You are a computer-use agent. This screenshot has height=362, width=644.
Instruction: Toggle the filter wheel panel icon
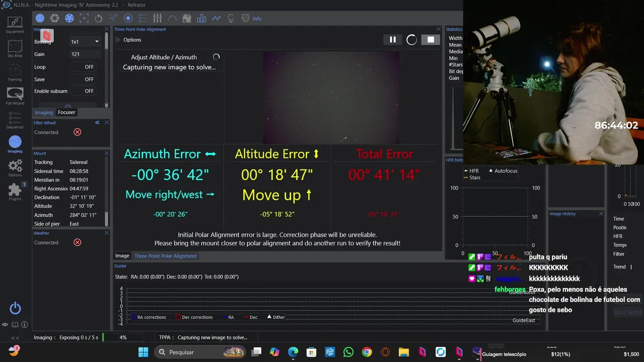[69, 19]
